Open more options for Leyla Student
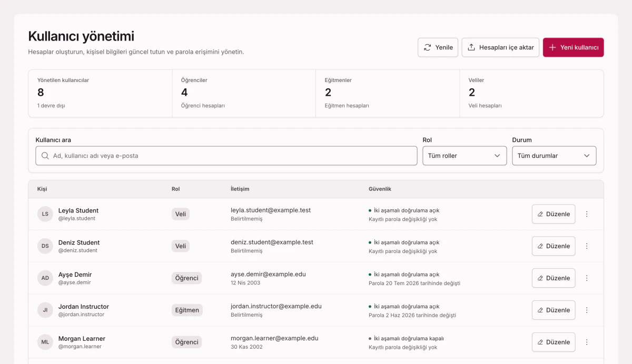Image resolution: width=632 pixels, height=364 pixels. pos(587,214)
